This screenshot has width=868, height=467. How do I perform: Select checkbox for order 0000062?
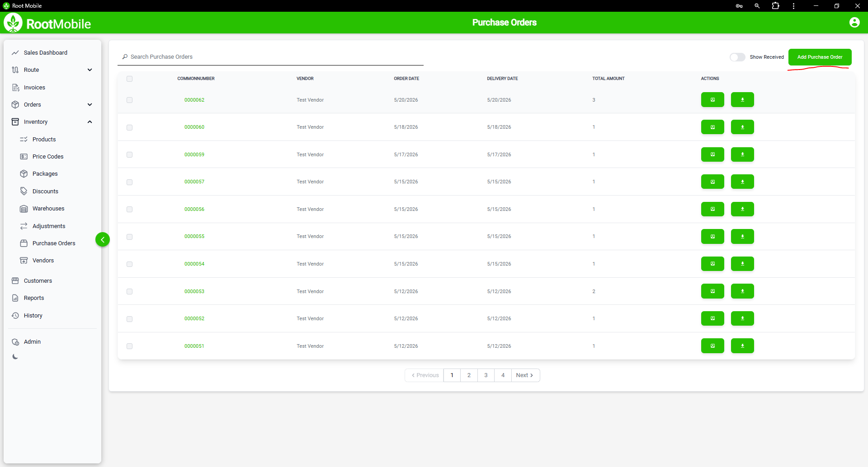click(130, 100)
